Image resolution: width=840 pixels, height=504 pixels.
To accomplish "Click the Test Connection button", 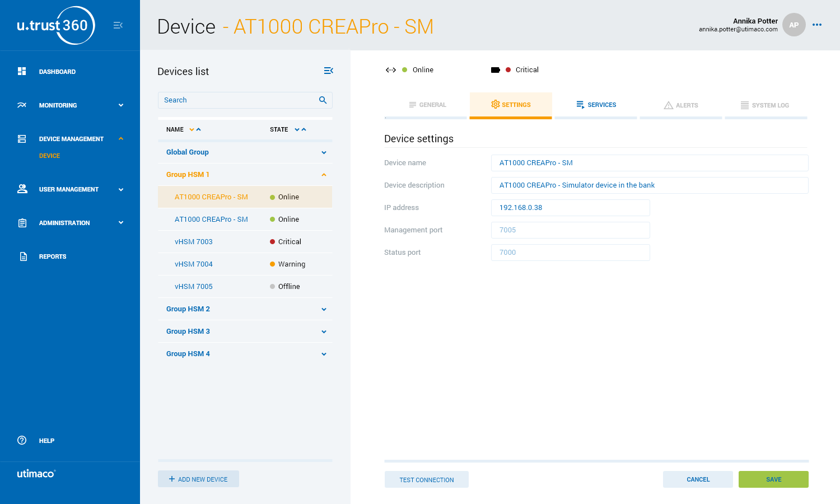I will (426, 479).
